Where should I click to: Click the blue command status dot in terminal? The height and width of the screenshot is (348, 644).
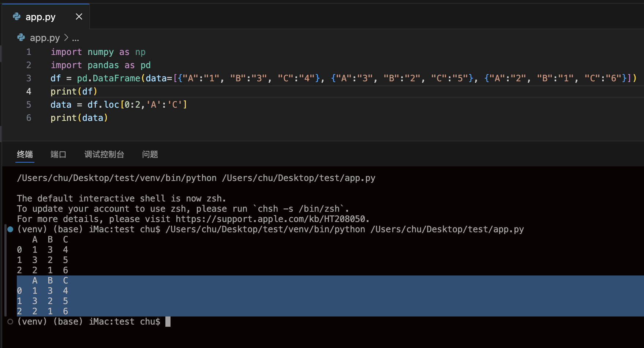(x=10, y=229)
